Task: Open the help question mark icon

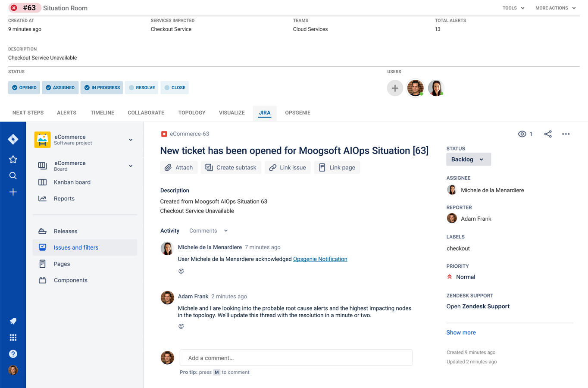Action: click(13, 354)
